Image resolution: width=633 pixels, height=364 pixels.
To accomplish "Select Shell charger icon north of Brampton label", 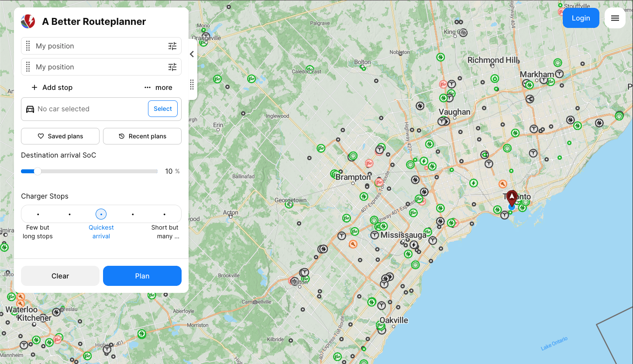I will (353, 156).
